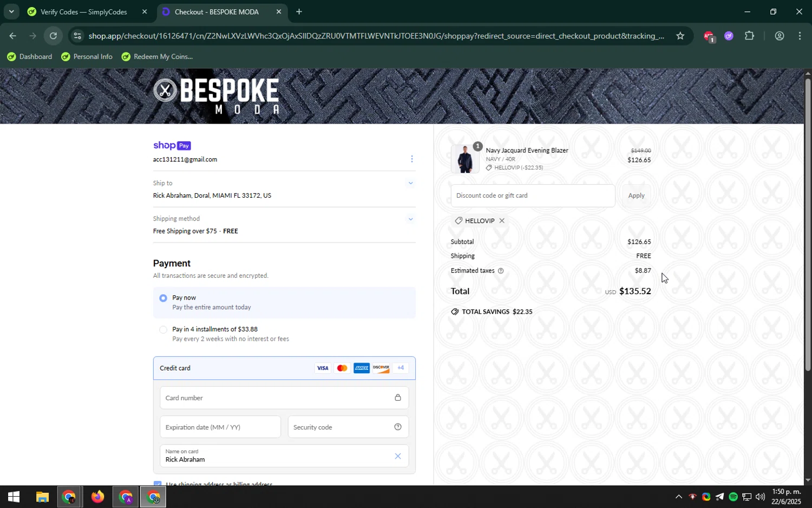The height and width of the screenshot is (508, 812).
Task: Open the Shop Pay account options menu
Action: tap(411, 159)
